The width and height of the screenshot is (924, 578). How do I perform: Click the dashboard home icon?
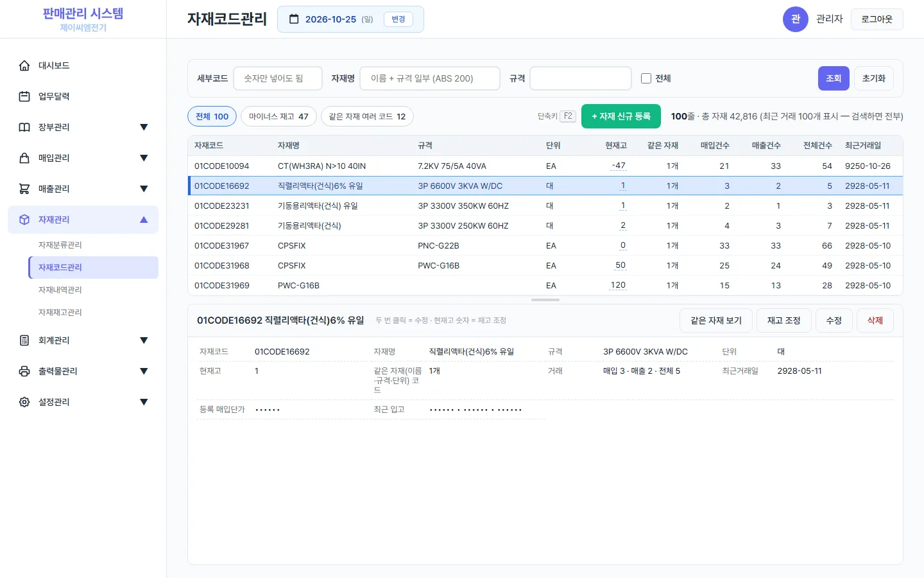24,66
